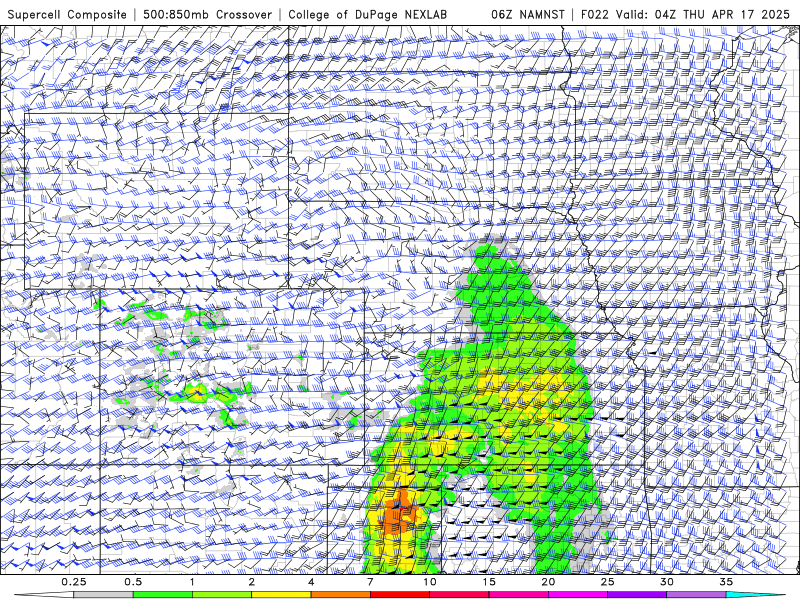
Task: Click 'College of DuPage NEXLAB' text
Action: click(x=367, y=14)
